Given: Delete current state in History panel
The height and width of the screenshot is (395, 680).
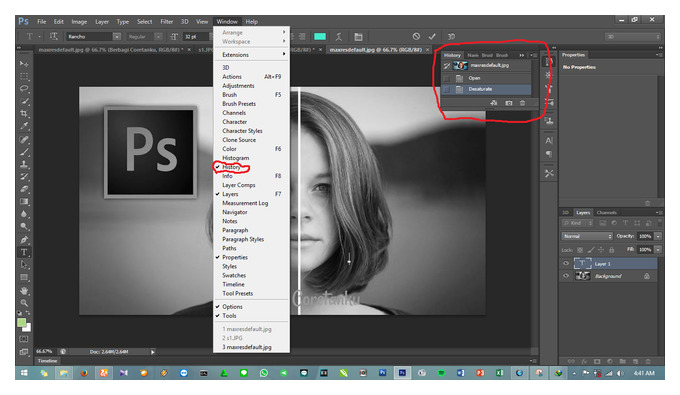Looking at the screenshot, I should pos(523,103).
